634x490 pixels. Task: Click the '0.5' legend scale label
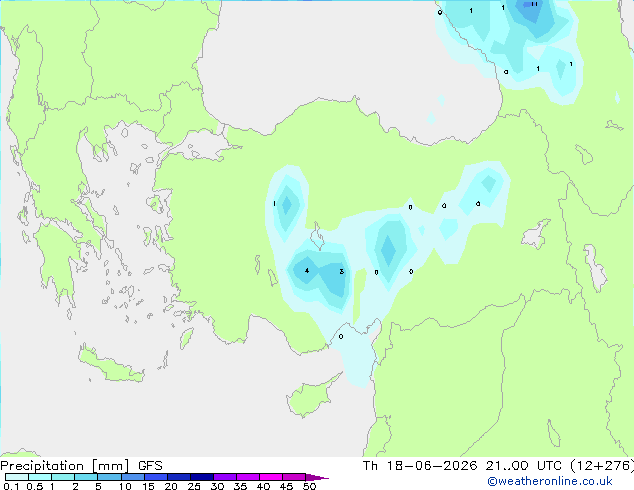tap(34, 486)
